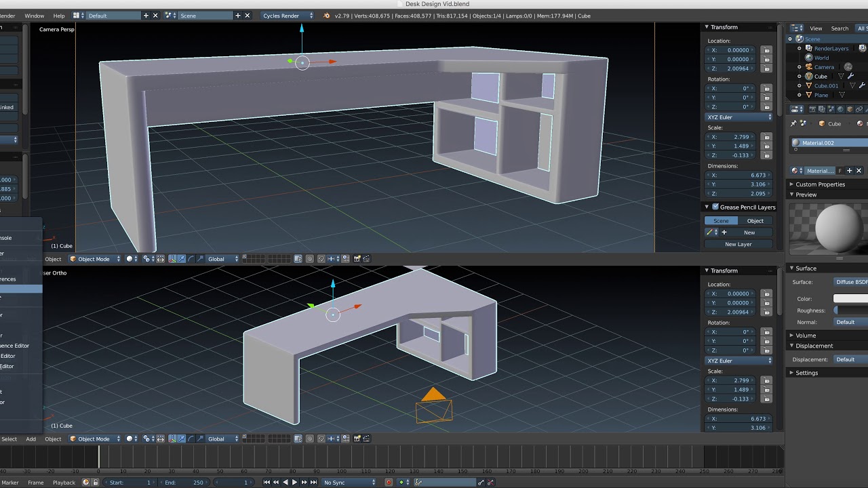Play the animation forward

295,483
